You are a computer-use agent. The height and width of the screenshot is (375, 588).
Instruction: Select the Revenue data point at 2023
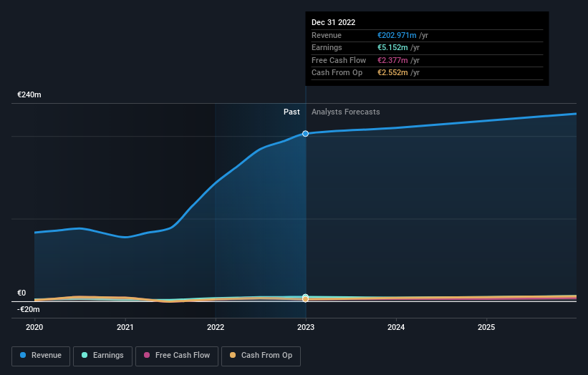[305, 134]
